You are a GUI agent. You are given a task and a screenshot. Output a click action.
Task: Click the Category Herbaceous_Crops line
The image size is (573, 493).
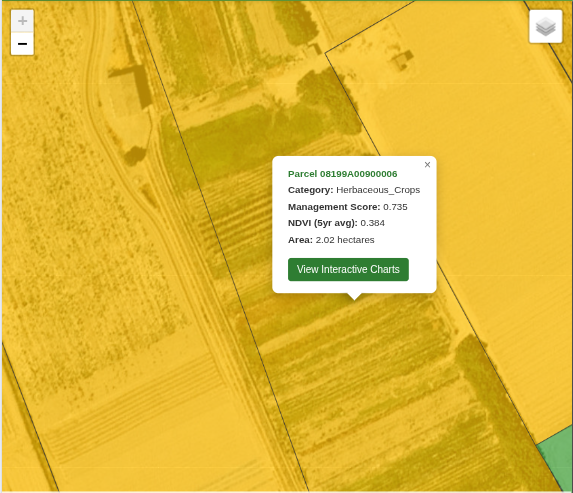pos(354,190)
